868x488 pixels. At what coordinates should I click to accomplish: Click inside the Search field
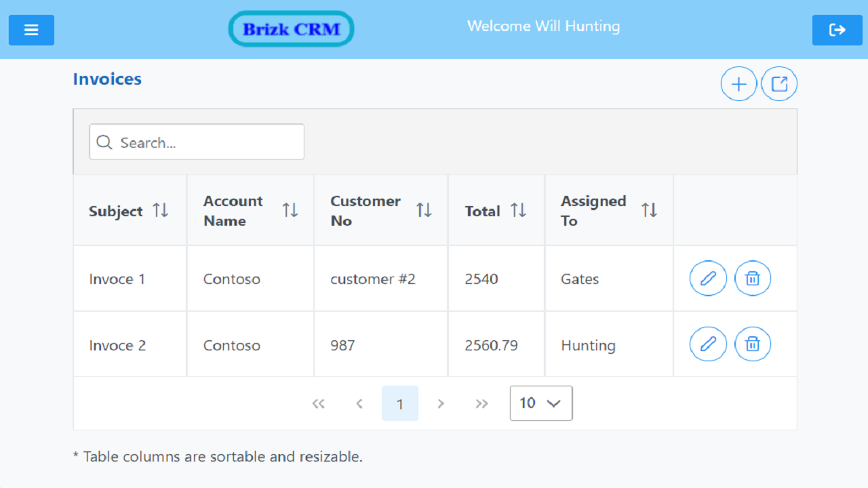(x=197, y=142)
